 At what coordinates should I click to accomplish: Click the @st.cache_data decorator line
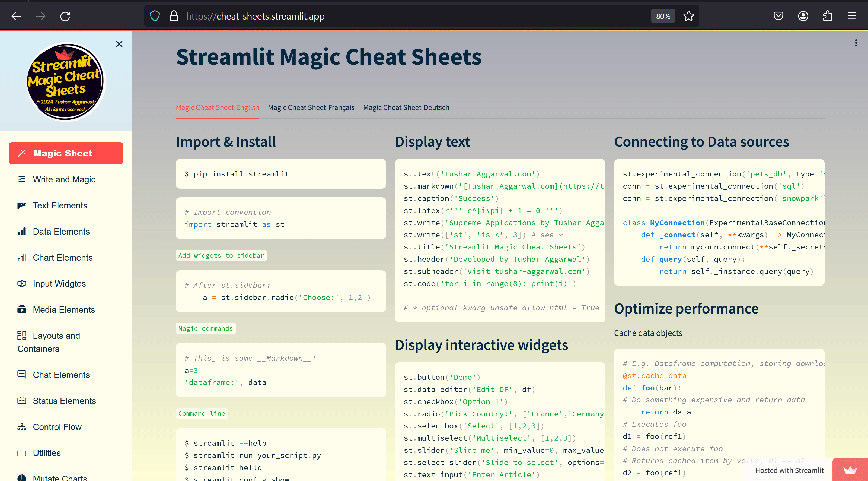[654, 375]
